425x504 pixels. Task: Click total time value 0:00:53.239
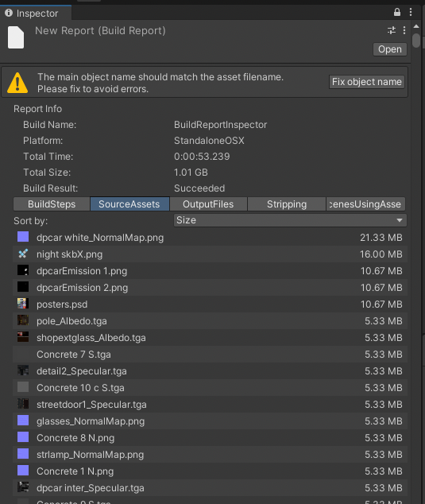pos(202,157)
